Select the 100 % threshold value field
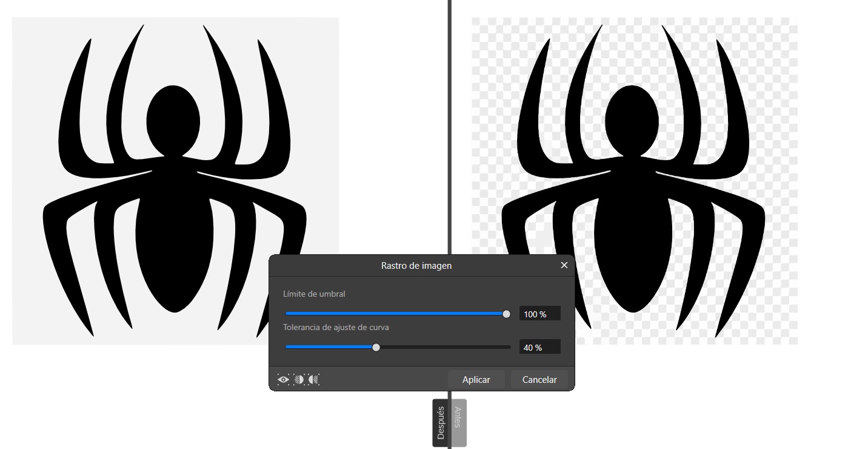This screenshot has width=868, height=449. 539,313
